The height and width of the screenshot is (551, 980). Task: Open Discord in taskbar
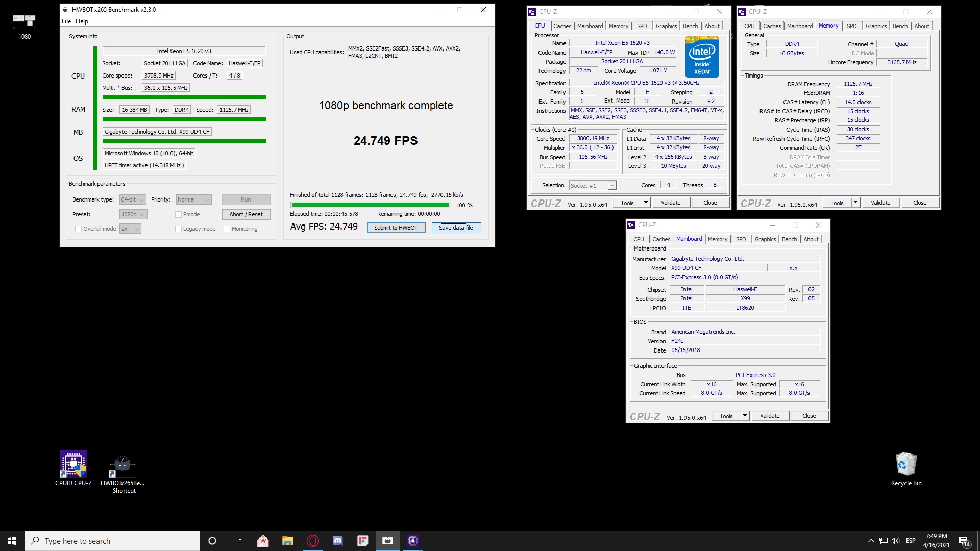pos(338,541)
